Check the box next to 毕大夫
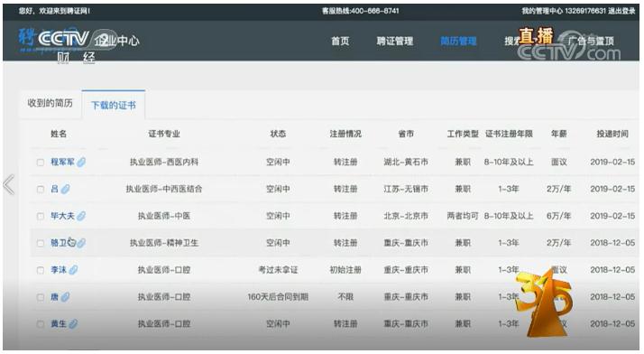The image size is (644, 354). [x=41, y=216]
